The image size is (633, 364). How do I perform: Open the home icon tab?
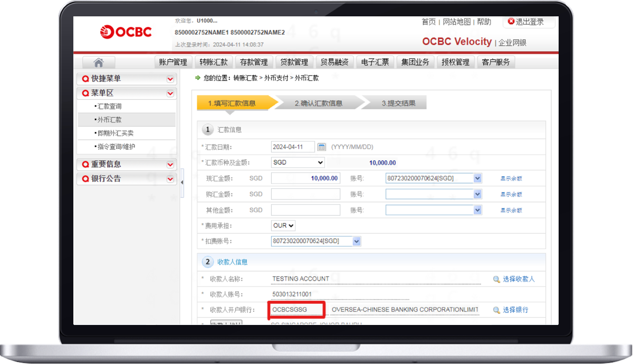point(99,62)
